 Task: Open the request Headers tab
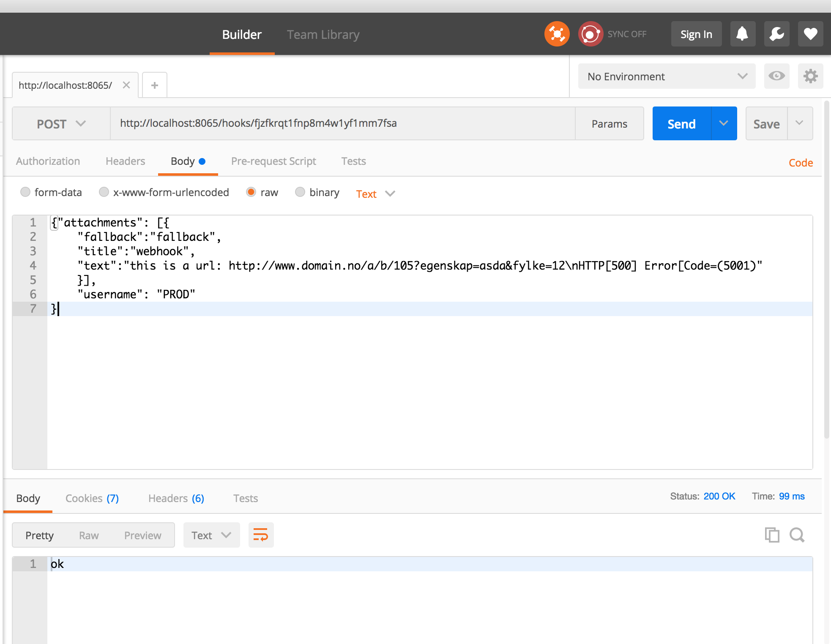(125, 161)
